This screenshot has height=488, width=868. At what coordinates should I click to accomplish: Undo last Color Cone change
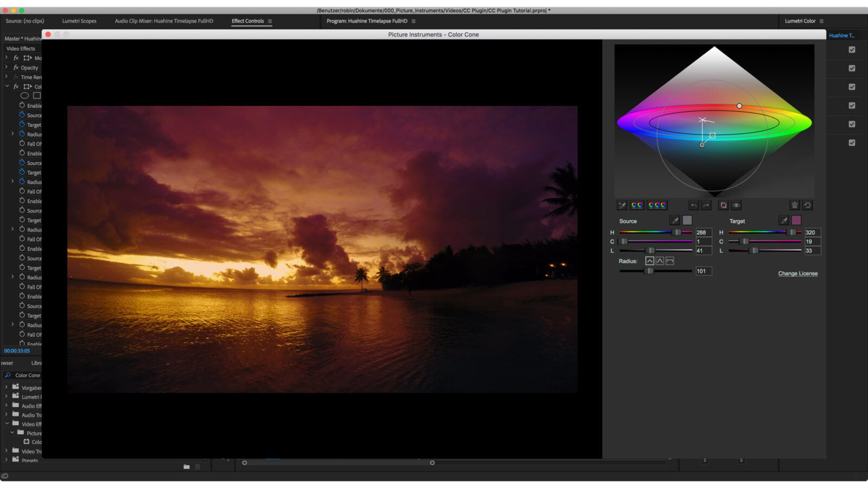click(694, 205)
